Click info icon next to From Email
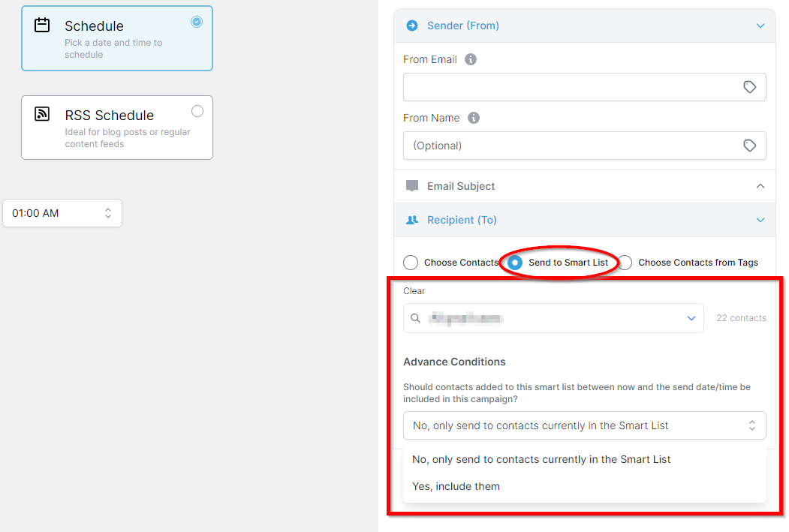The width and height of the screenshot is (789, 532). point(471,59)
